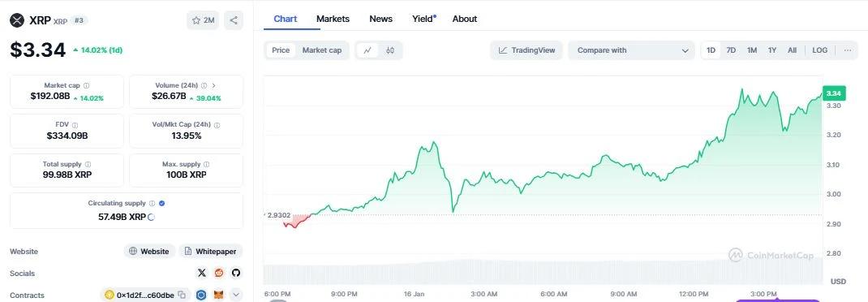Select the line chart icon

pyautogui.click(x=367, y=50)
